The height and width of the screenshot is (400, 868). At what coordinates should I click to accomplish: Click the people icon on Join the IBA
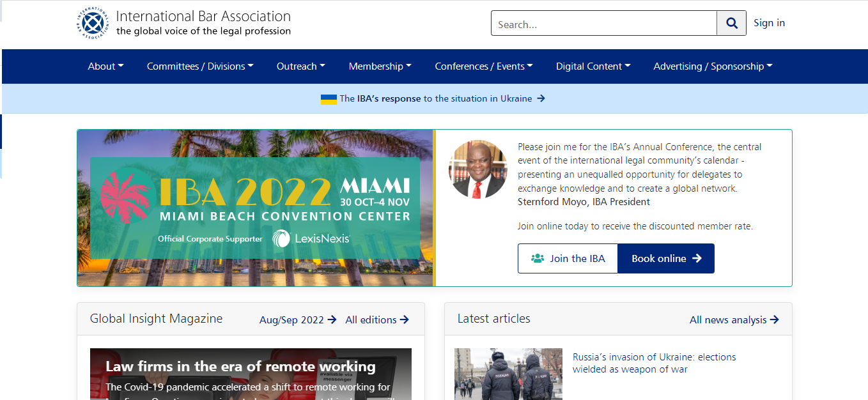click(x=538, y=258)
